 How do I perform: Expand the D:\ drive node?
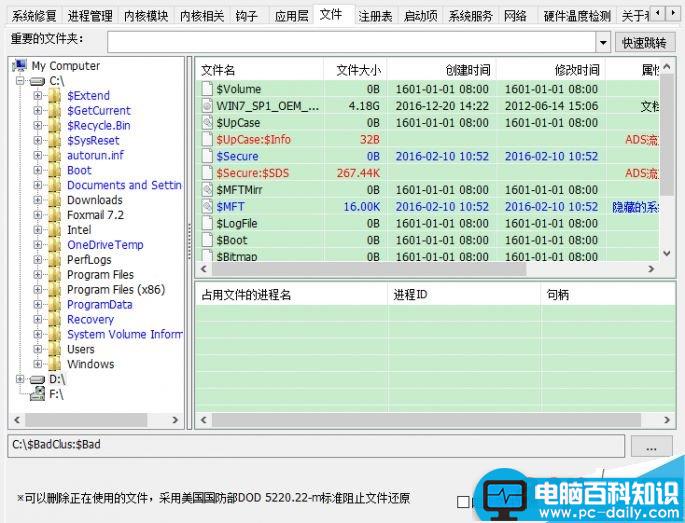tap(20, 379)
